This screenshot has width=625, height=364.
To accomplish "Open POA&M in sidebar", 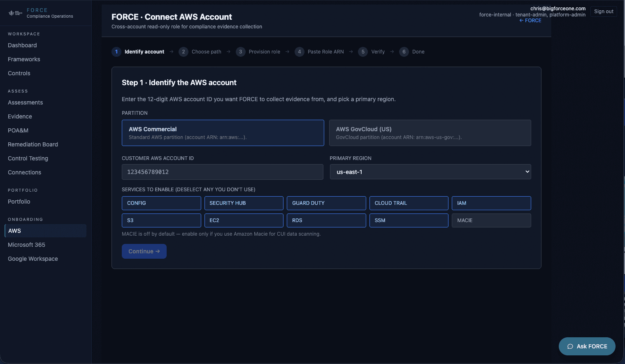I will 18,130.
